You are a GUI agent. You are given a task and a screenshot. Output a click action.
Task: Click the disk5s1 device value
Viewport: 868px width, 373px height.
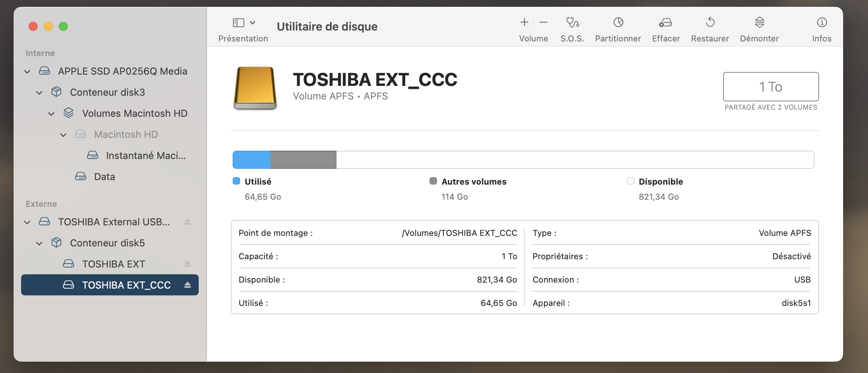[796, 303]
